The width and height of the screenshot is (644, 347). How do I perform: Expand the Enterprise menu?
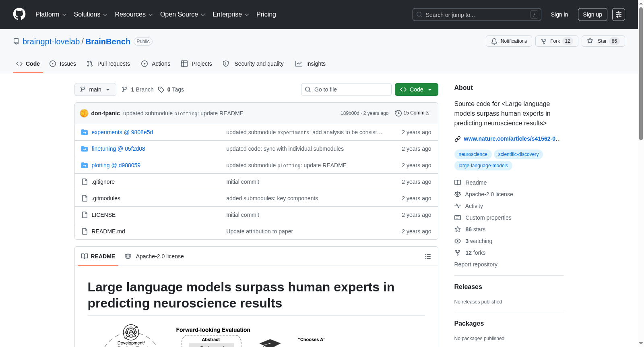231,15
